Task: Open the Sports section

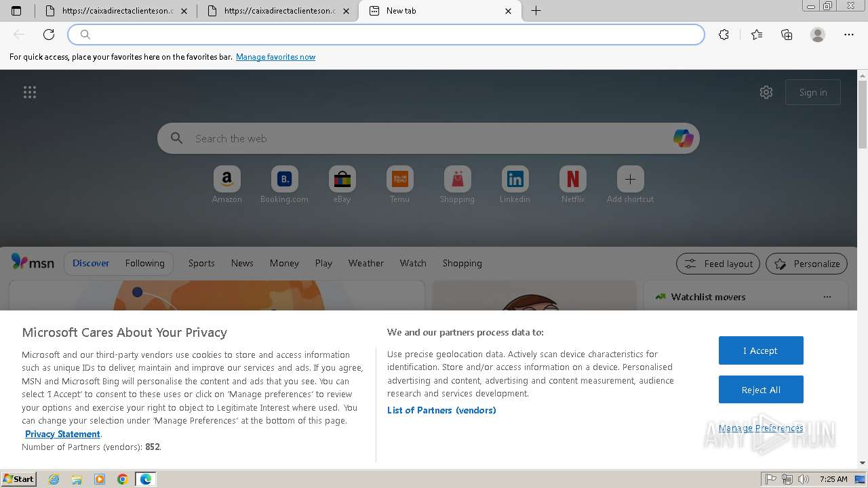Action: click(x=201, y=263)
